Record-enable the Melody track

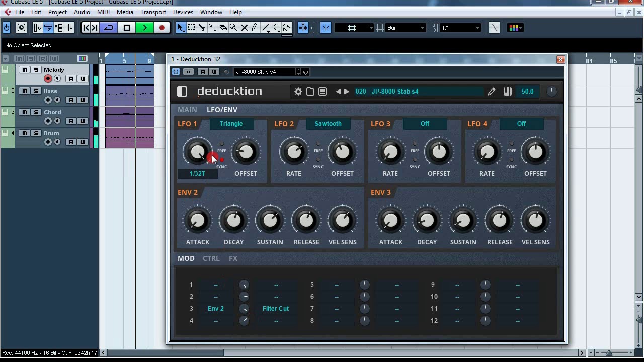tap(48, 79)
